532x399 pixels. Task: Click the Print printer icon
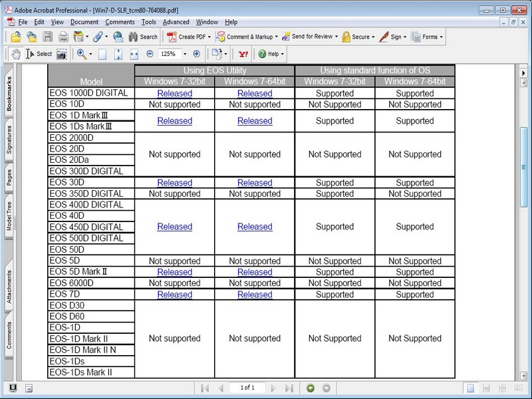point(63,37)
